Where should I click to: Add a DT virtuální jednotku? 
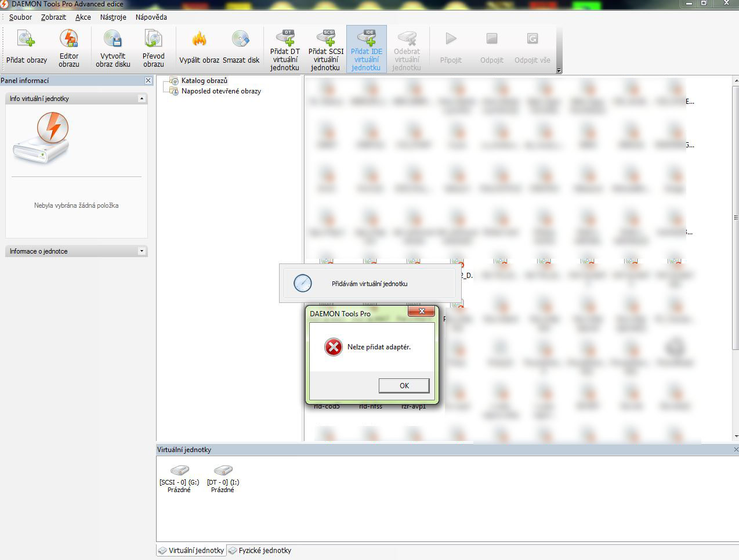tap(285, 38)
